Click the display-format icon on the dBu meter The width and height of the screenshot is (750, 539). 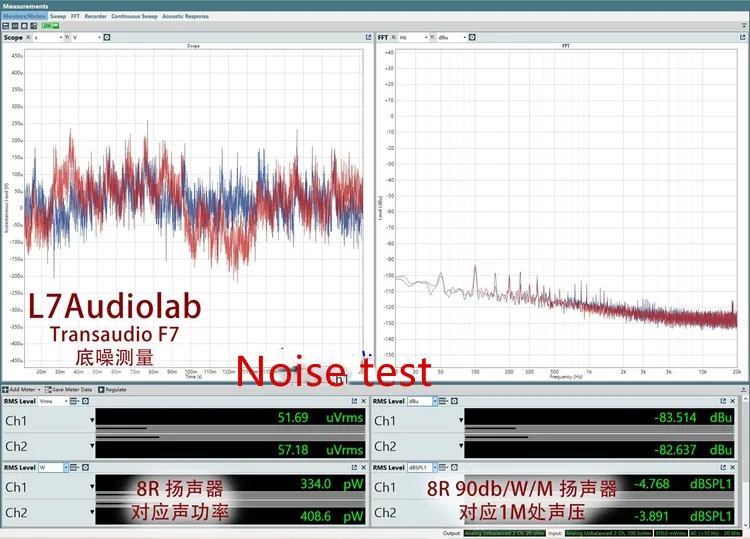(x=443, y=401)
